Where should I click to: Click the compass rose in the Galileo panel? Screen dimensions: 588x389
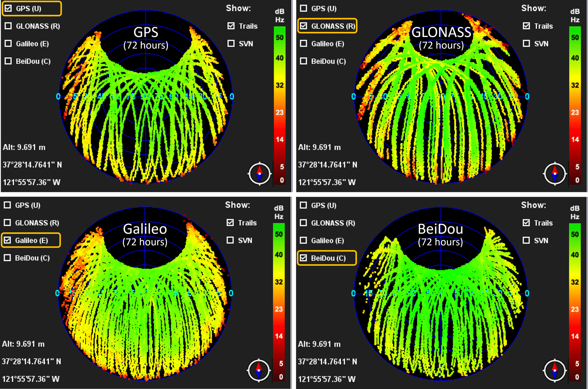(x=259, y=371)
